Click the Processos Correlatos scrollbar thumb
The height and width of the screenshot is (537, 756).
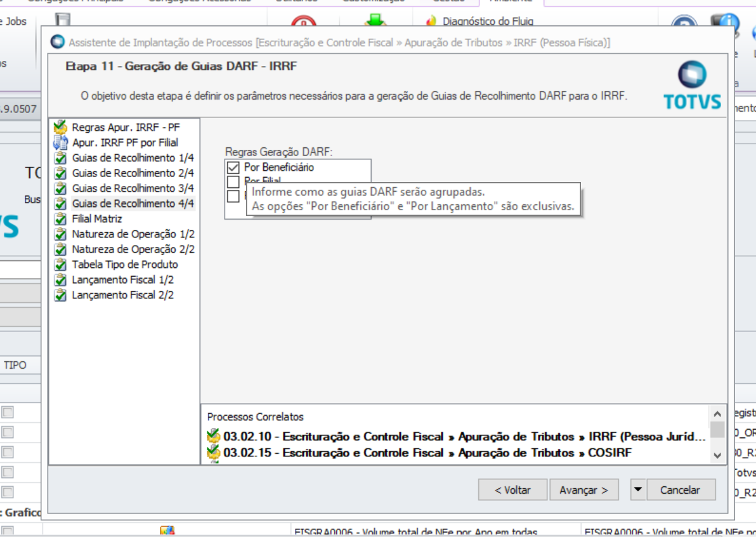click(x=717, y=429)
